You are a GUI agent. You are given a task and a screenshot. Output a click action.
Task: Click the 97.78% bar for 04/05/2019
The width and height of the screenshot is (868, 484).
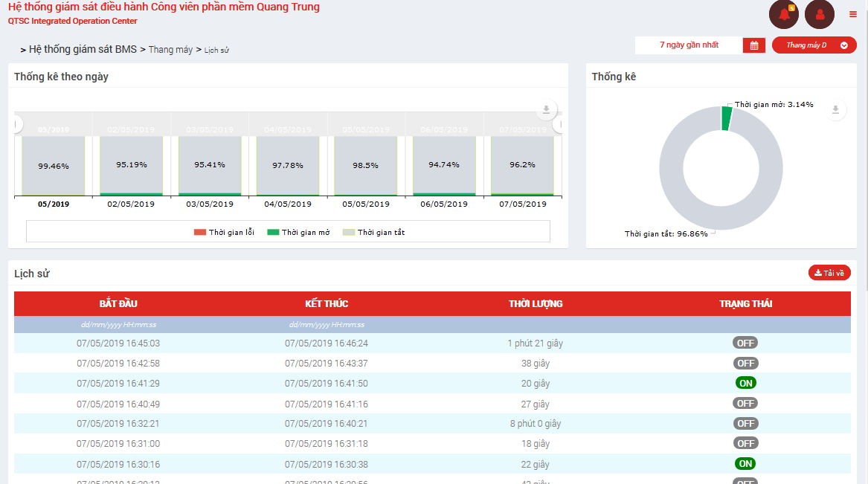288,165
